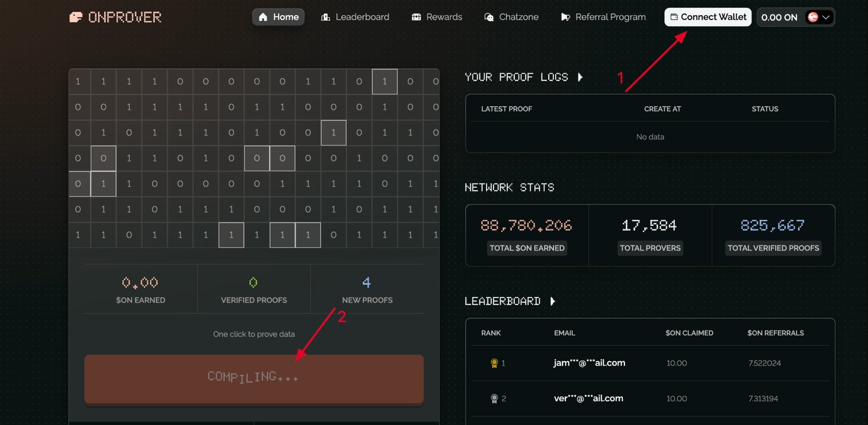Click the Total Provers stat label
Screen dimensions: 868x425
650,248
